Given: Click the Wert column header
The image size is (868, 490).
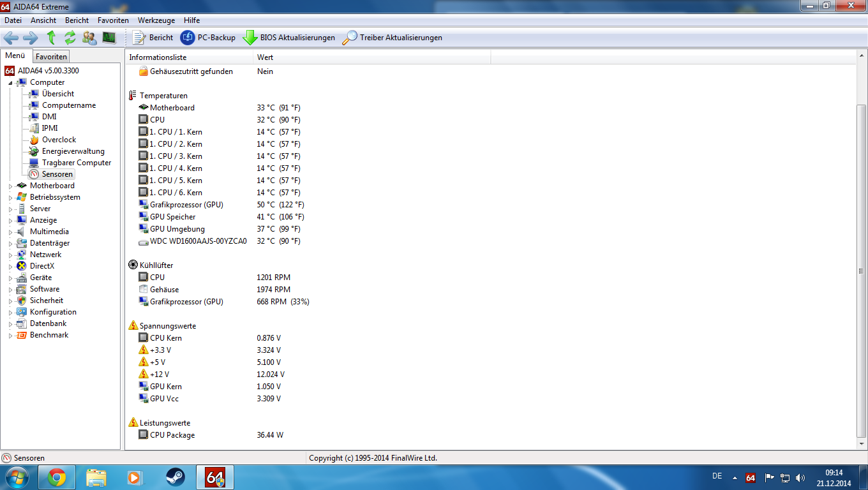Looking at the screenshot, I should click(372, 57).
